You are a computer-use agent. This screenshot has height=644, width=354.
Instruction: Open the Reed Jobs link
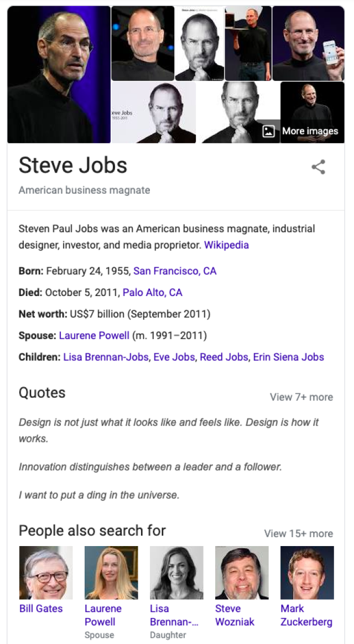[225, 357]
